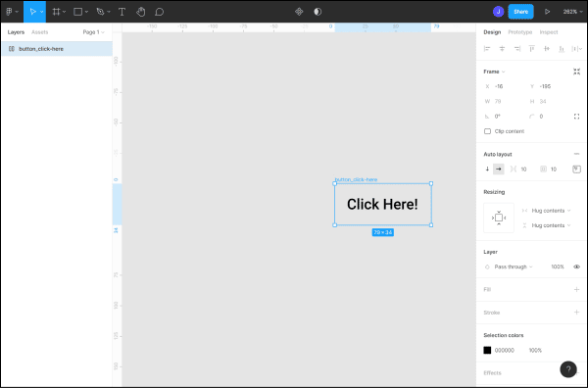
Task: Click the rotation angle field
Action: (x=504, y=117)
